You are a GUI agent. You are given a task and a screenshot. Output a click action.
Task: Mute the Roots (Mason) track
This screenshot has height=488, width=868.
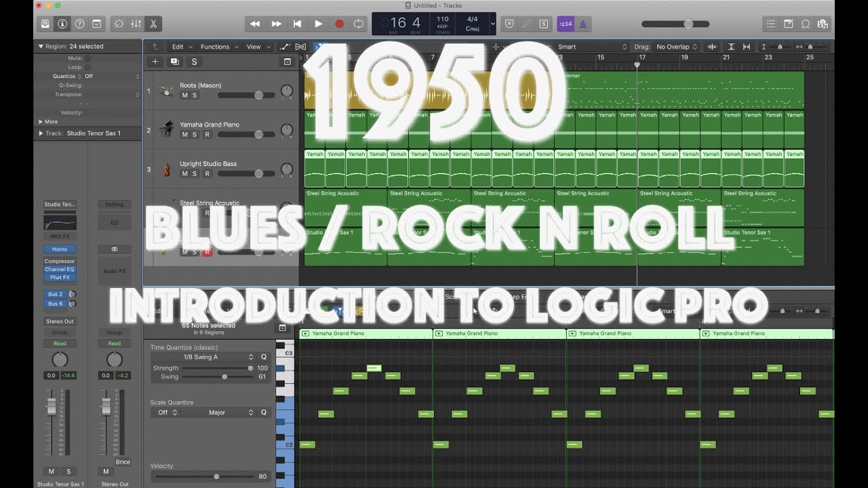coord(184,96)
